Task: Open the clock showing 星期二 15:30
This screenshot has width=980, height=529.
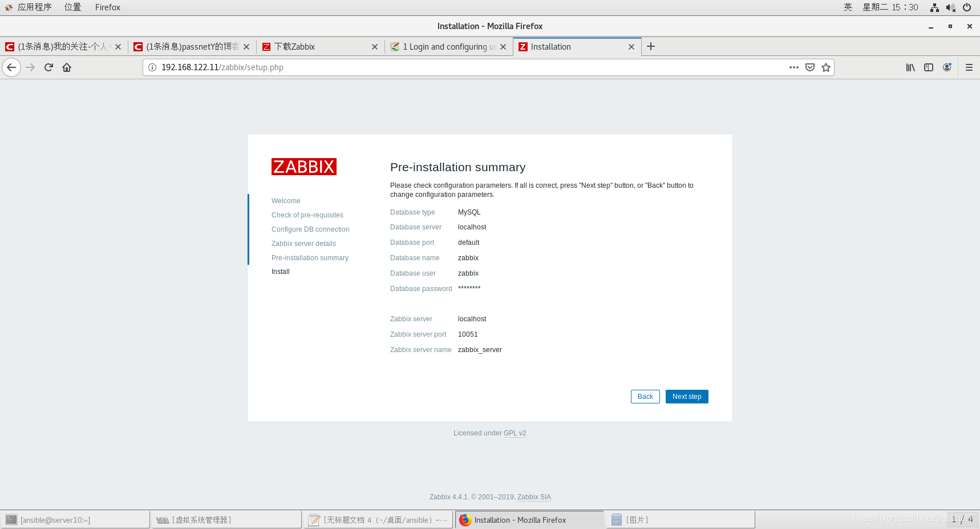Action: (x=890, y=7)
